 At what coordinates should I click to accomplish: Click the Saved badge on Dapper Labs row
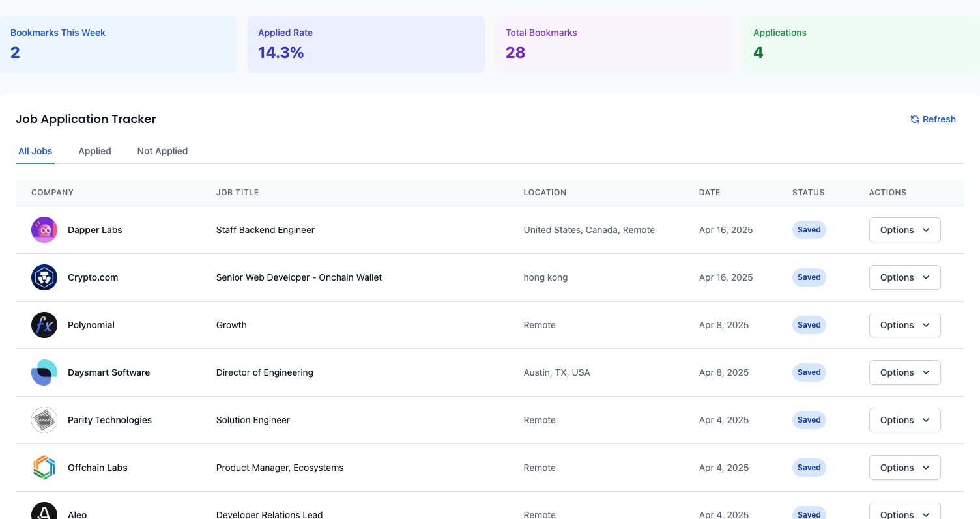coord(809,230)
